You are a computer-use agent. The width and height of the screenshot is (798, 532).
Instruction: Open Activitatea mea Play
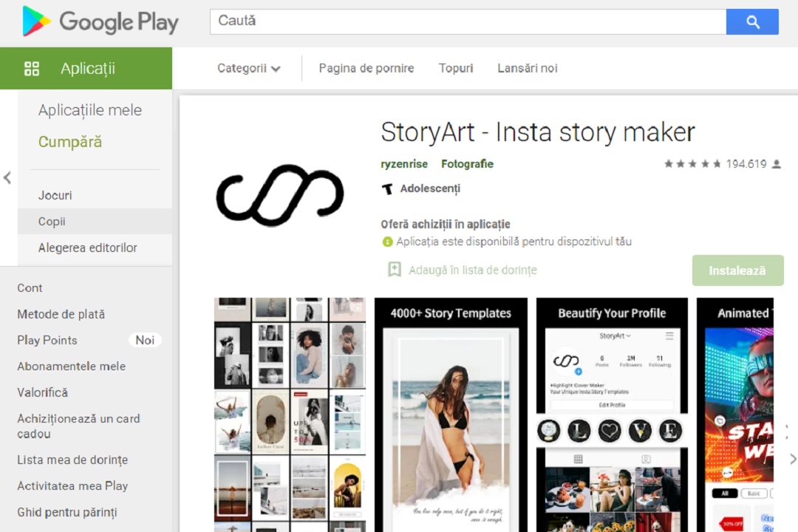point(72,486)
